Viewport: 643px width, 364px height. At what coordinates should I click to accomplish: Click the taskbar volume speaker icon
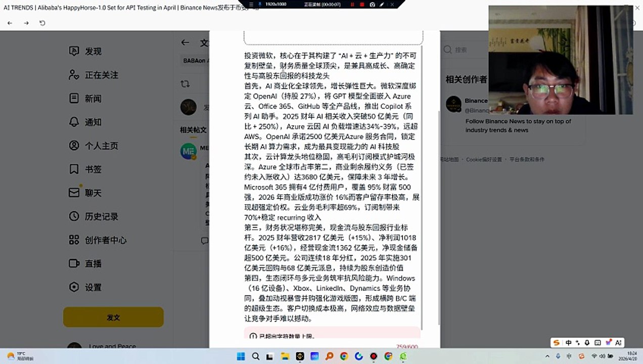pos(603,356)
